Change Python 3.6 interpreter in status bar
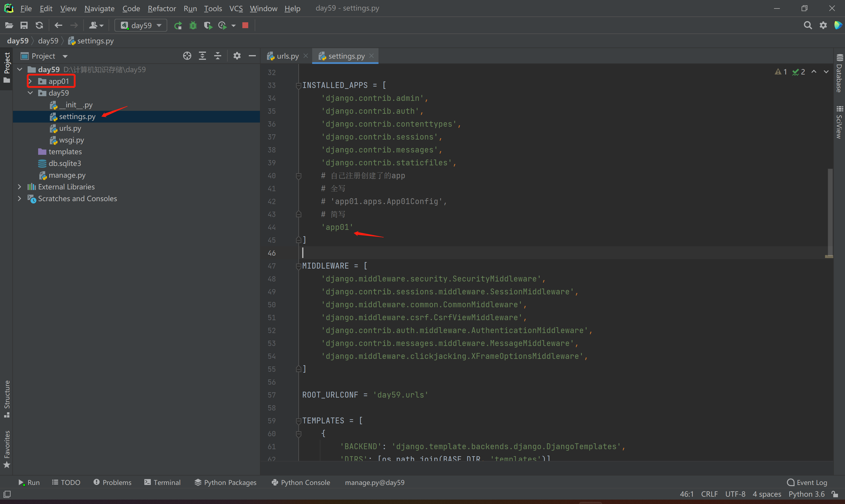 click(807, 494)
